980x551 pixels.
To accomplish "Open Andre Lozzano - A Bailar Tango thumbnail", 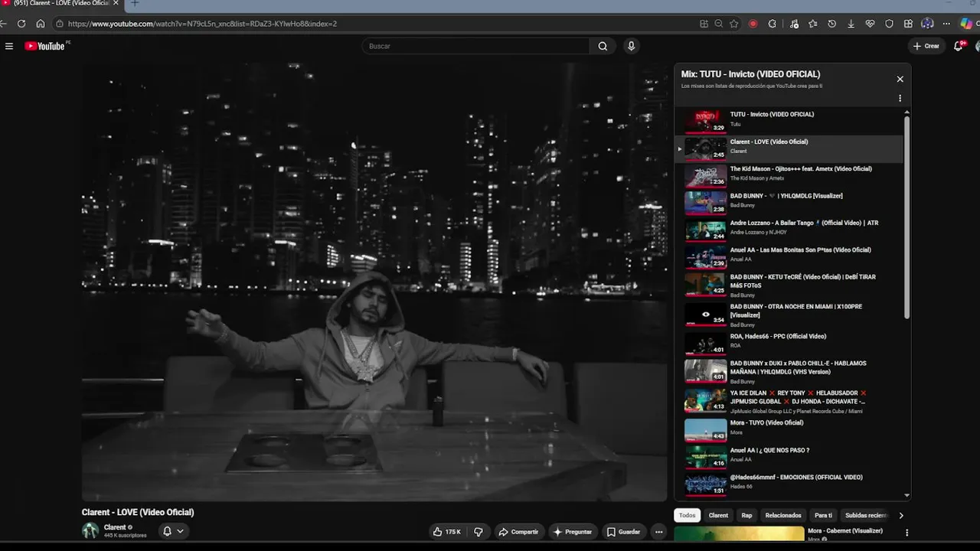I will click(x=705, y=230).
